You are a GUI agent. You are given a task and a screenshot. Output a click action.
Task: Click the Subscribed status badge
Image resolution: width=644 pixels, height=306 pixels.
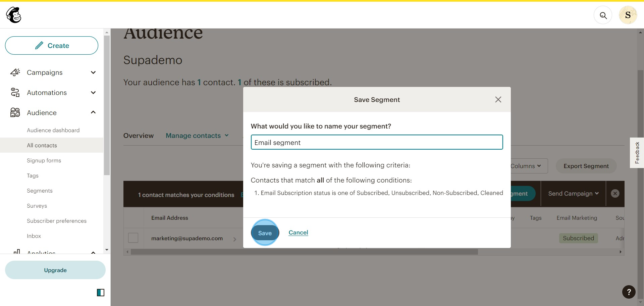pos(578,238)
